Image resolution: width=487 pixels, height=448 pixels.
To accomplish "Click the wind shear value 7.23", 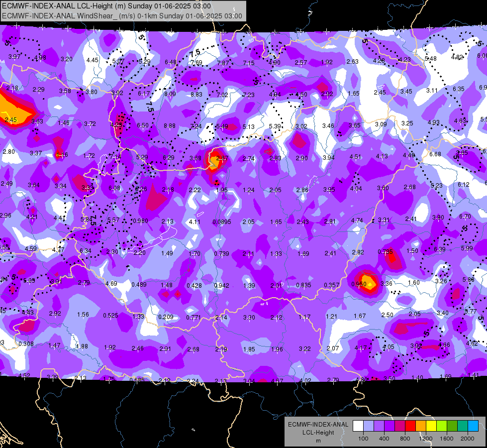I will click(x=249, y=95).
